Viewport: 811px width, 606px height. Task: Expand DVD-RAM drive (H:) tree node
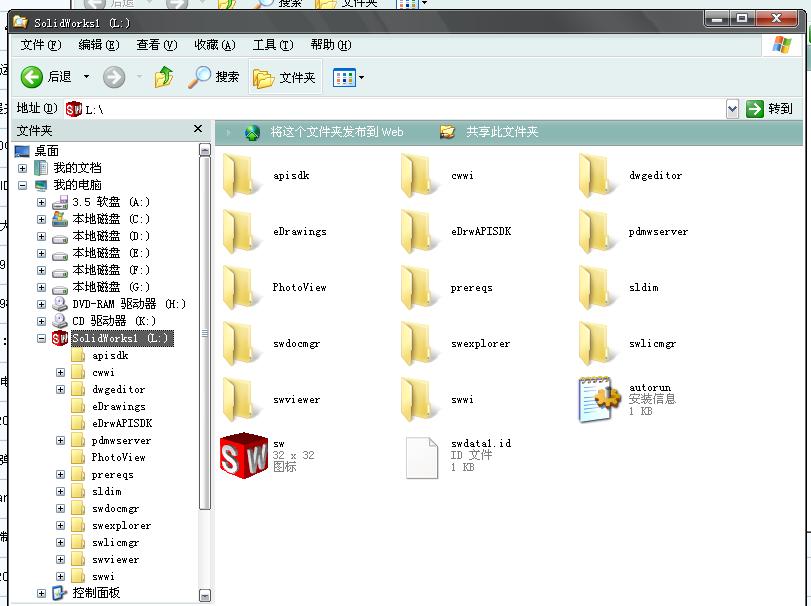coord(41,304)
